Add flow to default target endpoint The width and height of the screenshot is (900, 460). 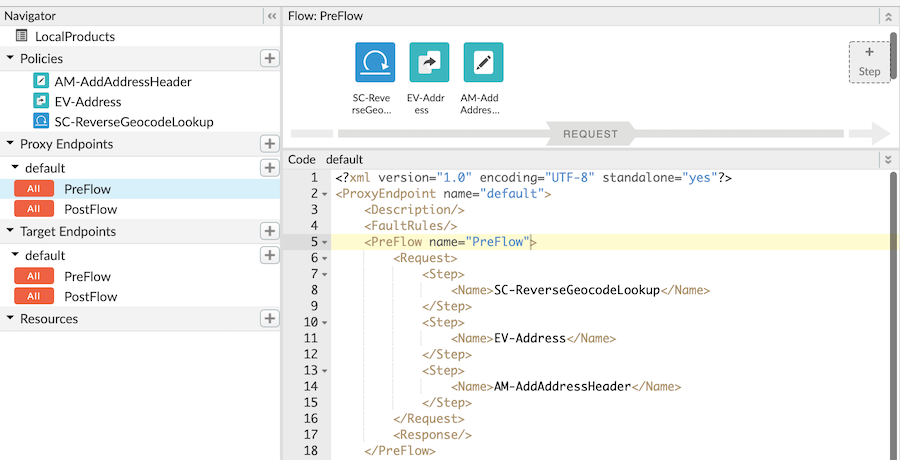coord(269,255)
